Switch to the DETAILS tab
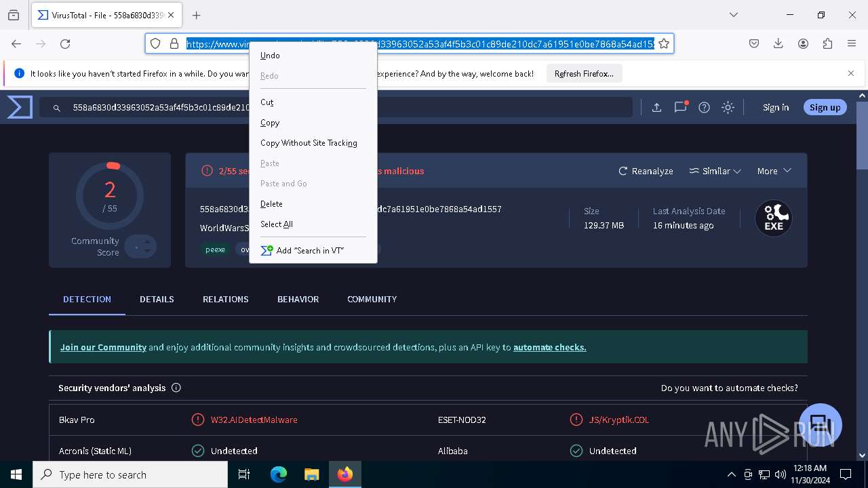Screen dimensions: 868x488 (157, 299)
